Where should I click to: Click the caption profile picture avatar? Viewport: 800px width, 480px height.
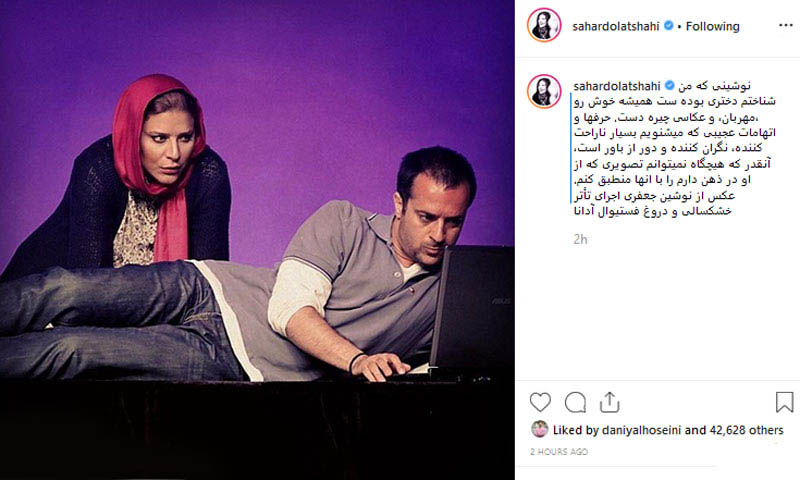(x=544, y=91)
